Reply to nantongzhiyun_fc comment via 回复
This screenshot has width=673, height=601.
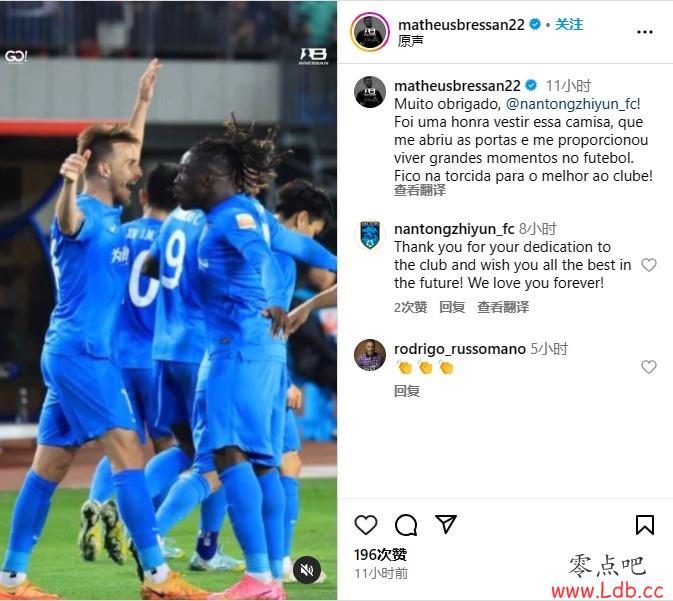point(452,307)
